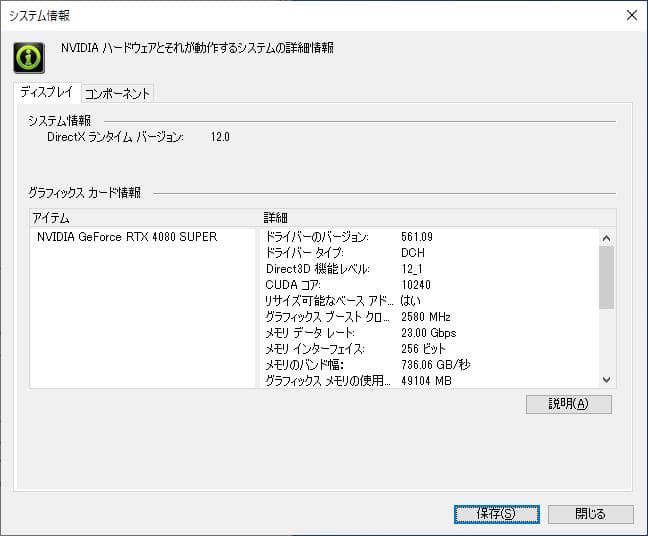Screen dimensions: 648x536
Task: Click the 736.06 GB/秒 value
Action: point(436,364)
